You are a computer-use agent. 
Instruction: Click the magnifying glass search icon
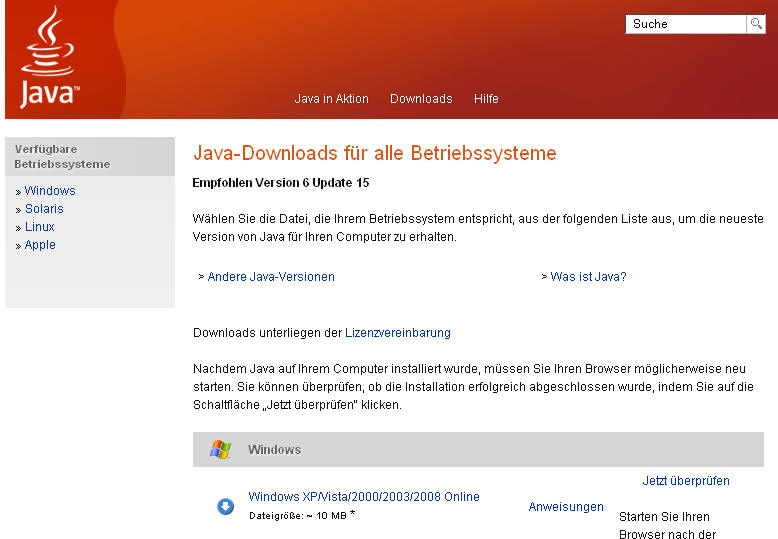point(755,24)
